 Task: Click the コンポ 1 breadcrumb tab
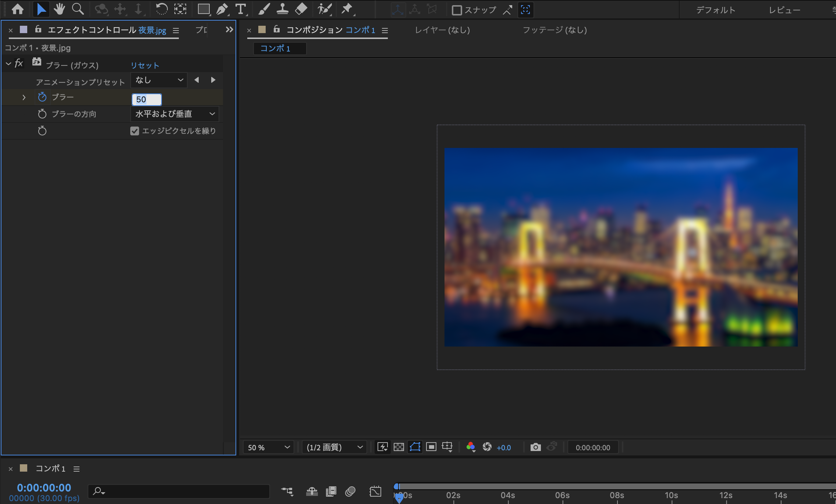[280, 49]
